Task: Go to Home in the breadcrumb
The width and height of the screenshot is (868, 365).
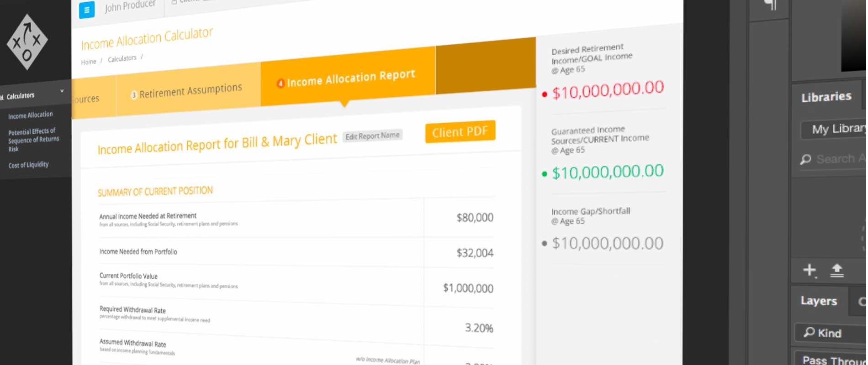Action: (88, 62)
